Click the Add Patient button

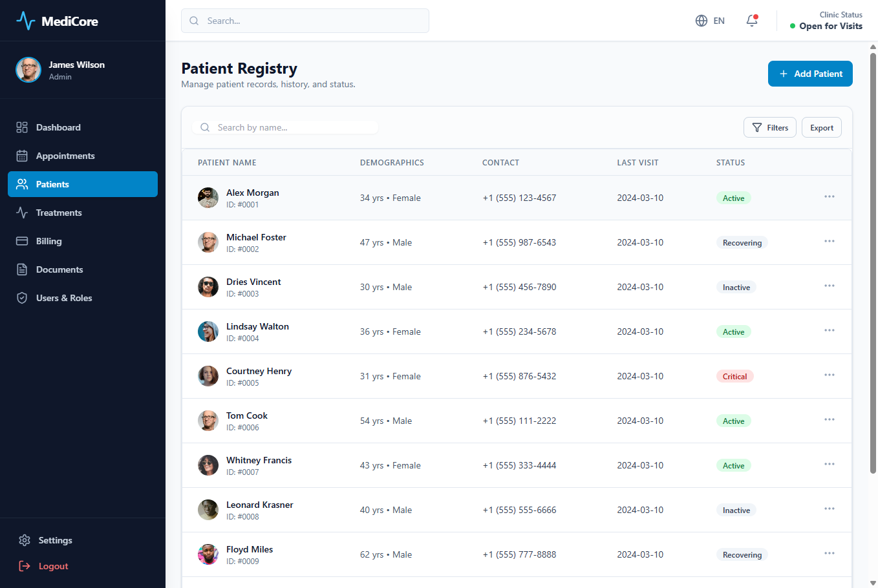[810, 74]
